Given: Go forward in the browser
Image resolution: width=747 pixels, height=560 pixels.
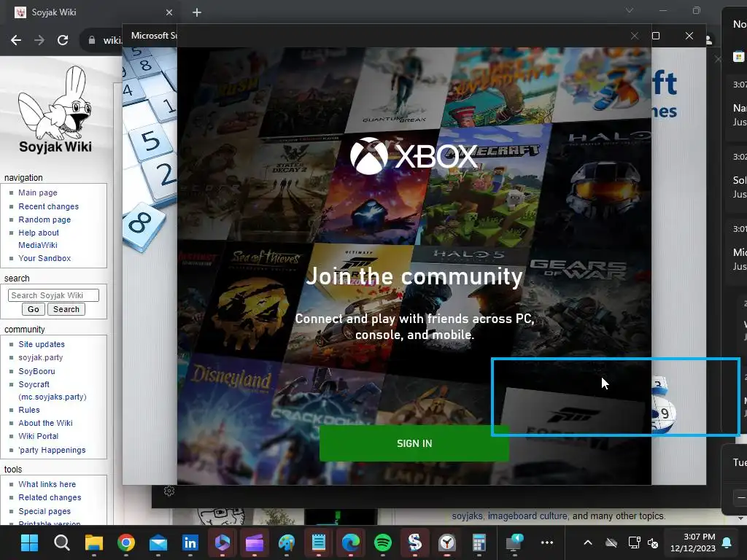Looking at the screenshot, I should pyautogui.click(x=39, y=40).
